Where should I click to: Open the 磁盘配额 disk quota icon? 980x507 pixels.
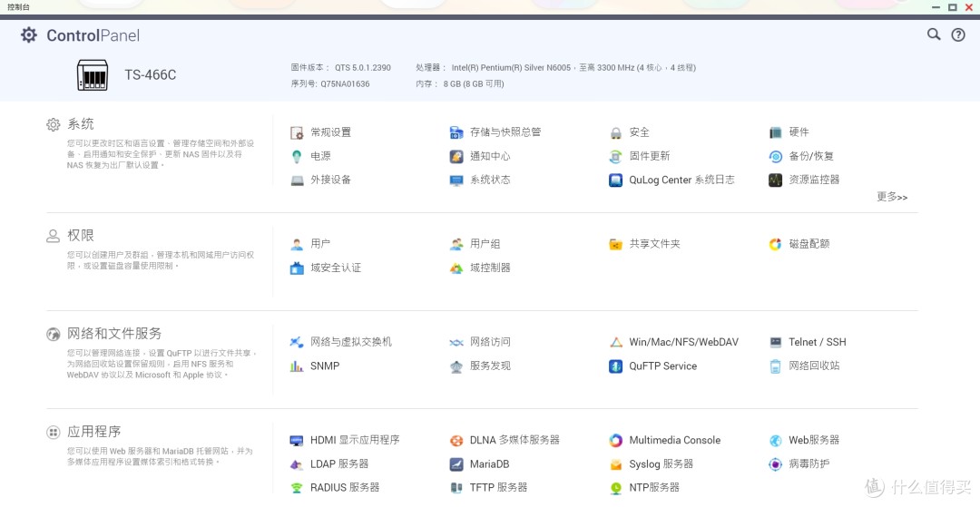[776, 244]
